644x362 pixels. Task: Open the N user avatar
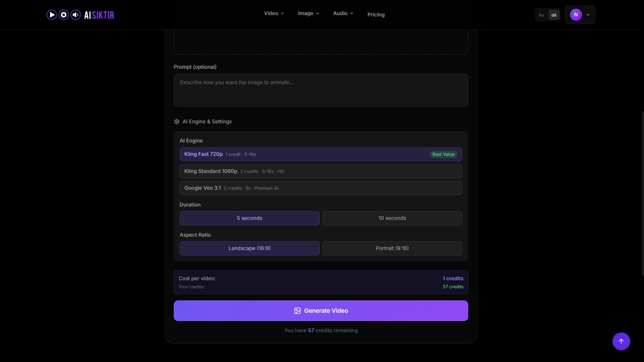[x=576, y=14]
